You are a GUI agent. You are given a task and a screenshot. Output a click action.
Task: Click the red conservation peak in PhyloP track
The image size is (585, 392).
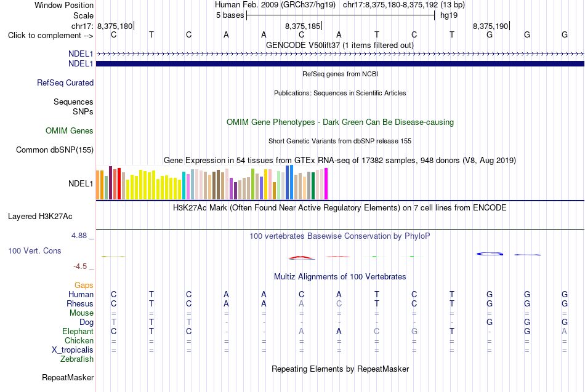tap(301, 257)
